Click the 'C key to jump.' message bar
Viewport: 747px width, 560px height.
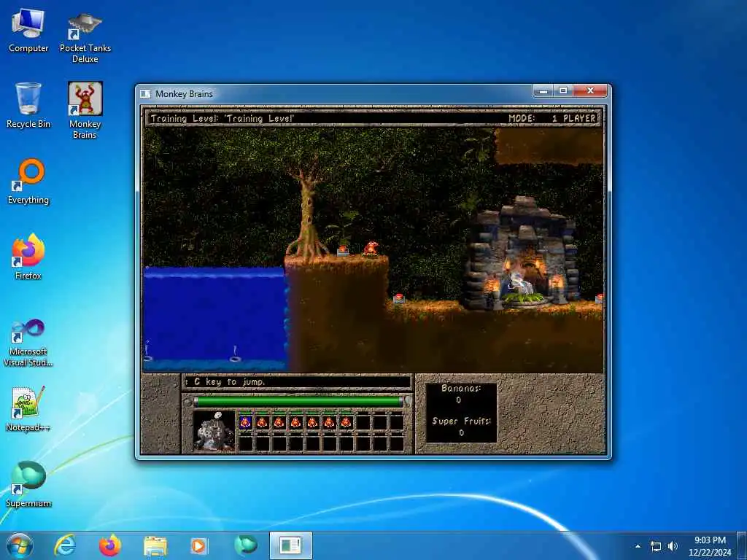point(296,382)
